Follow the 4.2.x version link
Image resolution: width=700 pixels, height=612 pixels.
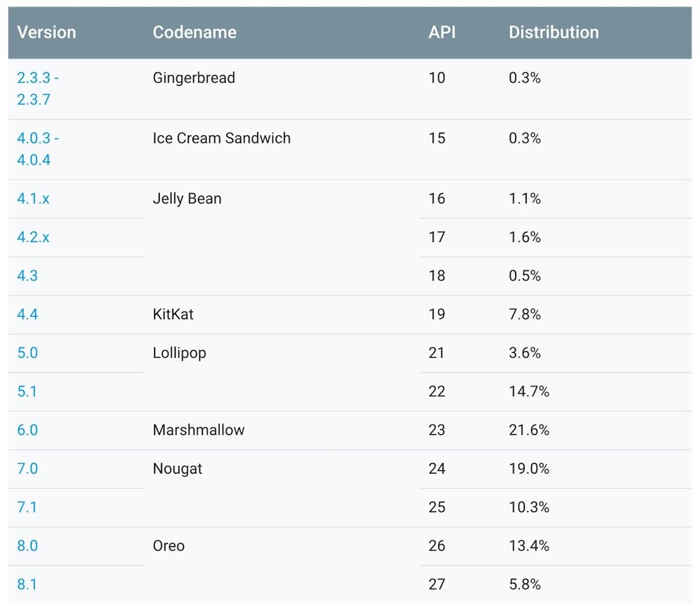33,237
